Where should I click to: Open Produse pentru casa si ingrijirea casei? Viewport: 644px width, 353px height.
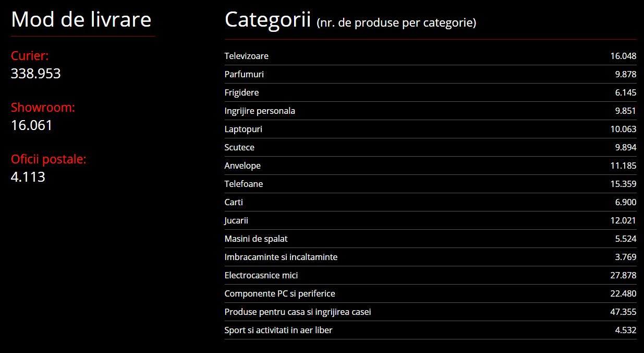(430, 312)
